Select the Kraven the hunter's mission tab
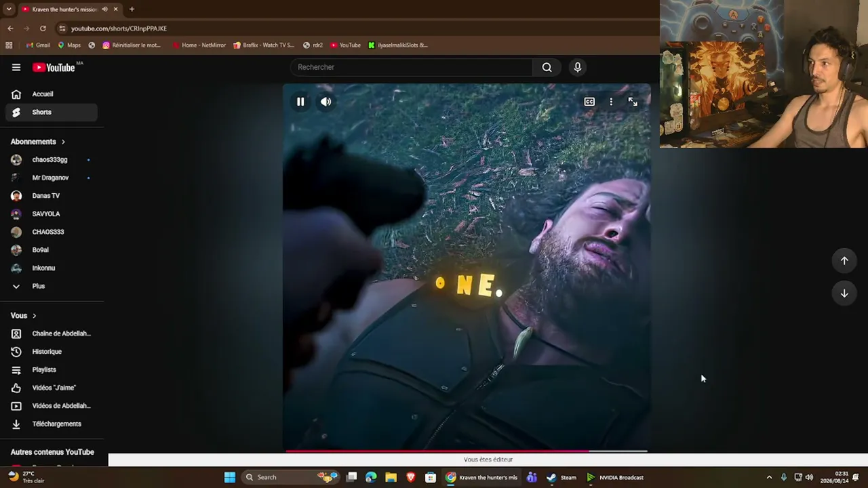The height and width of the screenshot is (488, 868). coord(64,9)
